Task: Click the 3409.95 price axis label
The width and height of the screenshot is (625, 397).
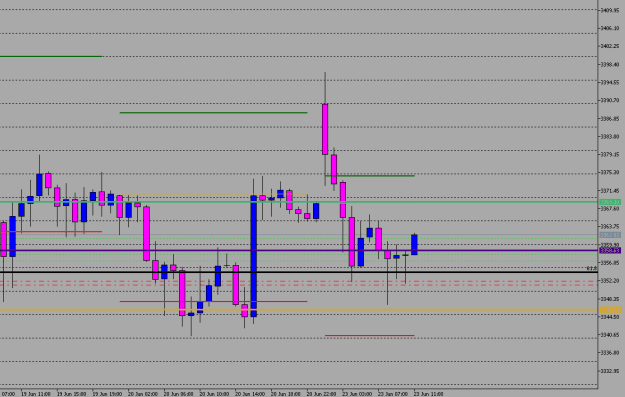Action: 610,10
